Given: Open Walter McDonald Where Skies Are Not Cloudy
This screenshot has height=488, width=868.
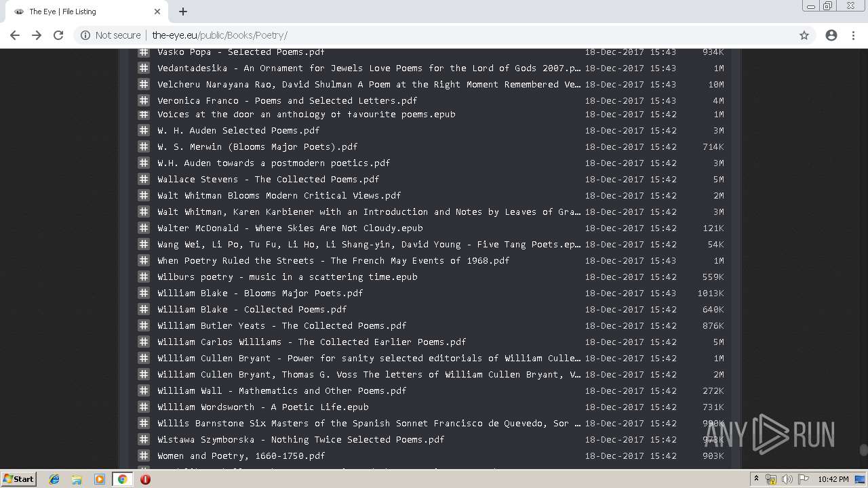Looking at the screenshot, I should 290,228.
